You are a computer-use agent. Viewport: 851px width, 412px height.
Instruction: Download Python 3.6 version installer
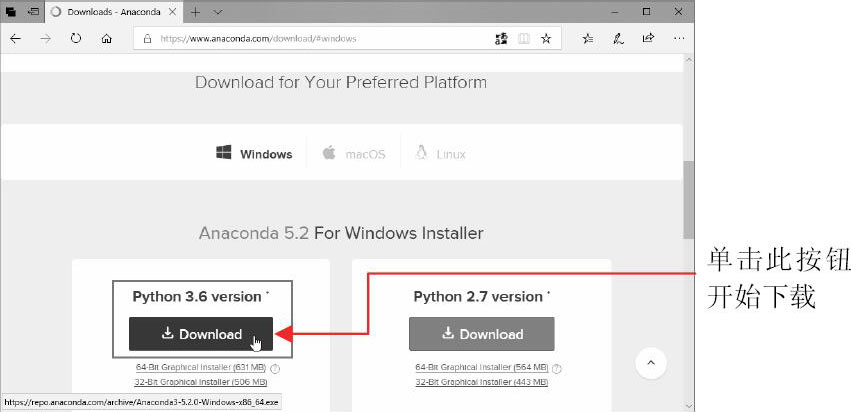pyautogui.click(x=201, y=334)
